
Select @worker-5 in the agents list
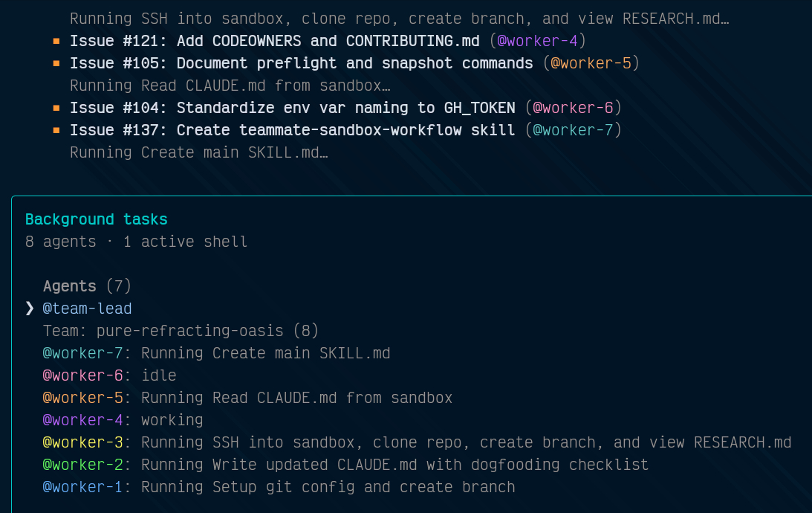pos(82,398)
